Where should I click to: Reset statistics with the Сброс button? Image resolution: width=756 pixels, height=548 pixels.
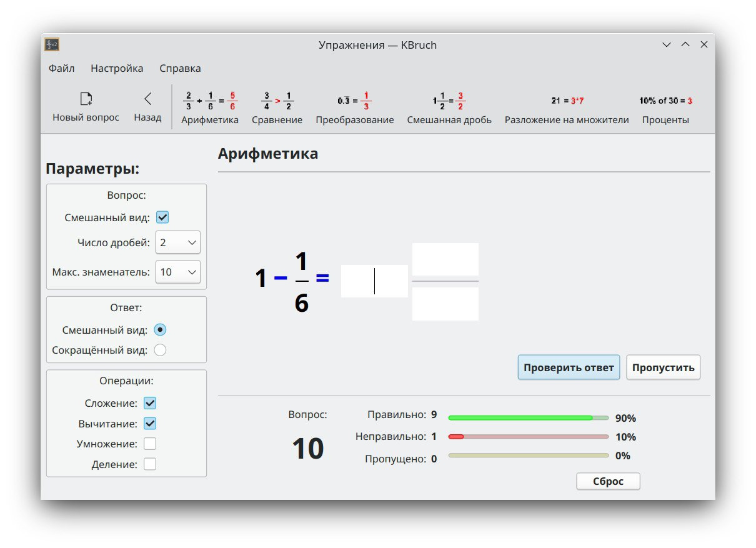pos(608,482)
